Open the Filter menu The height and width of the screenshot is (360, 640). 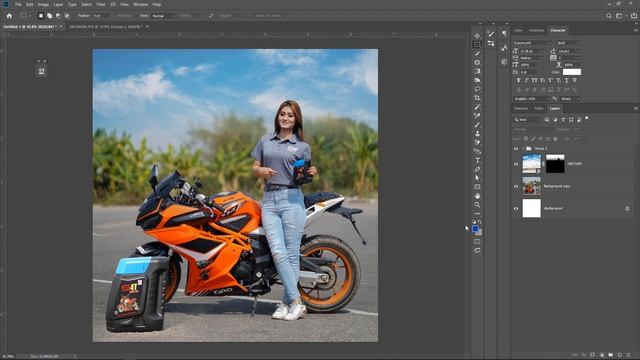pos(101,4)
